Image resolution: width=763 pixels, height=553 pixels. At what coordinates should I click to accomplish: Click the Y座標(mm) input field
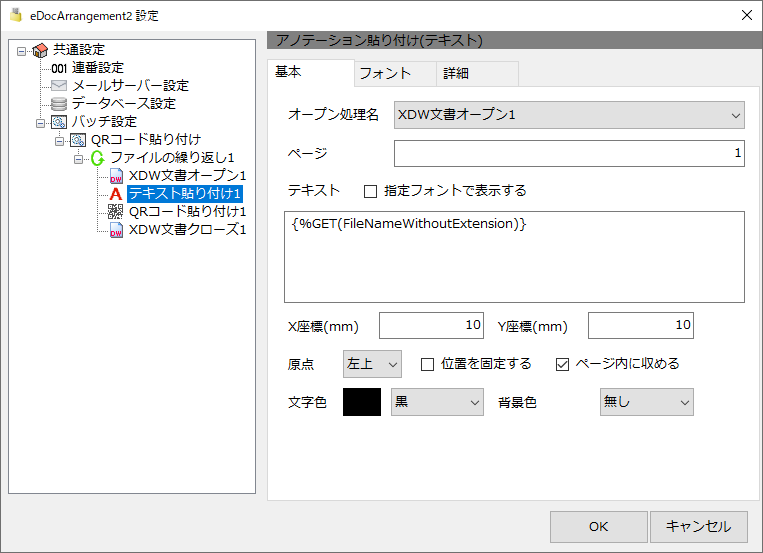click(640, 325)
